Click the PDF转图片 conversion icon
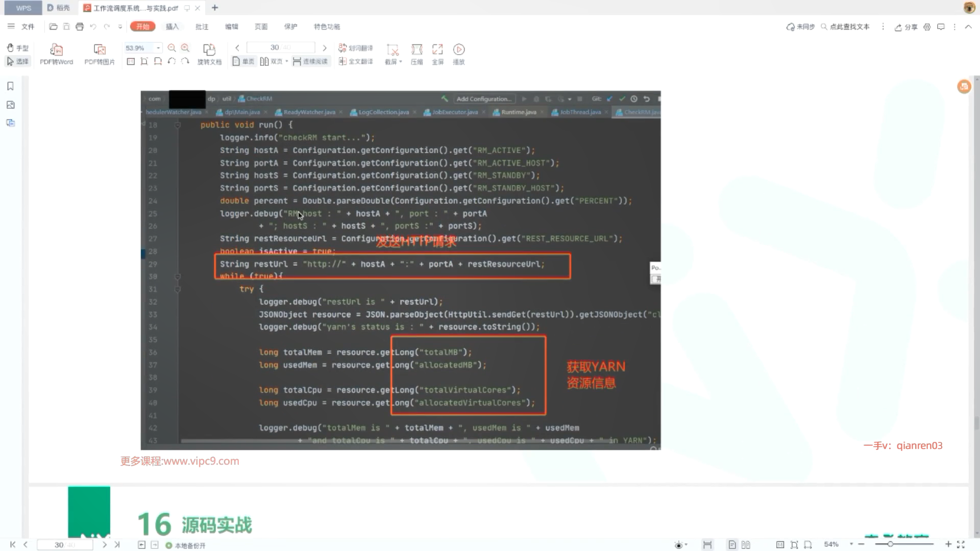 tap(100, 49)
